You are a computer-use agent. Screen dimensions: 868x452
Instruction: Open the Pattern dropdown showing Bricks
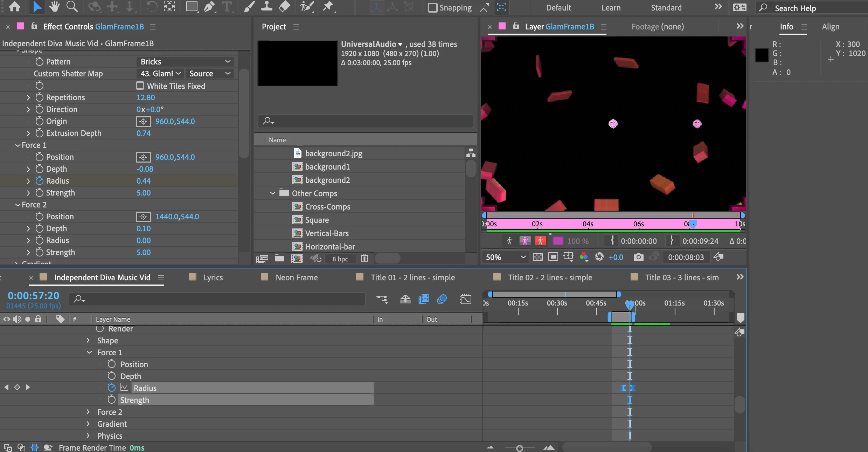[185, 62]
